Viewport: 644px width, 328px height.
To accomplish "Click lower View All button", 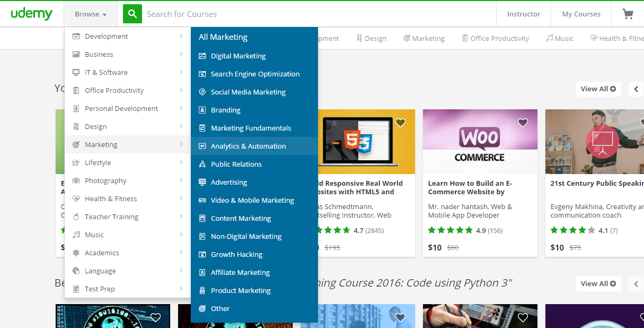I will [598, 283].
